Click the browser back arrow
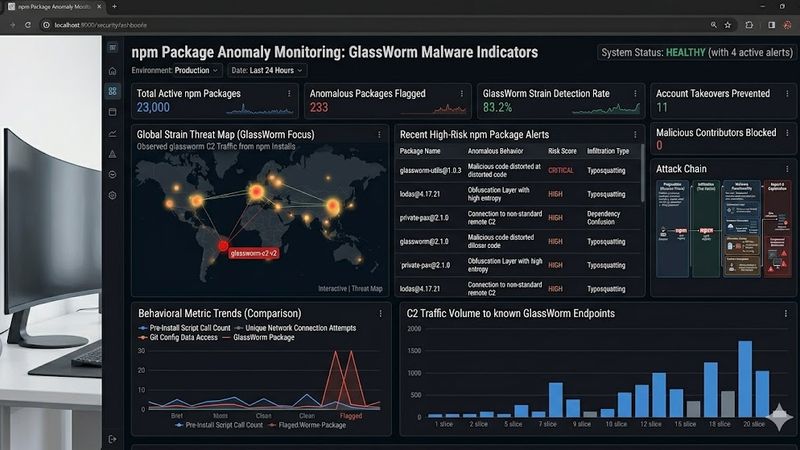The height and width of the screenshot is (450, 800). coord(12,24)
